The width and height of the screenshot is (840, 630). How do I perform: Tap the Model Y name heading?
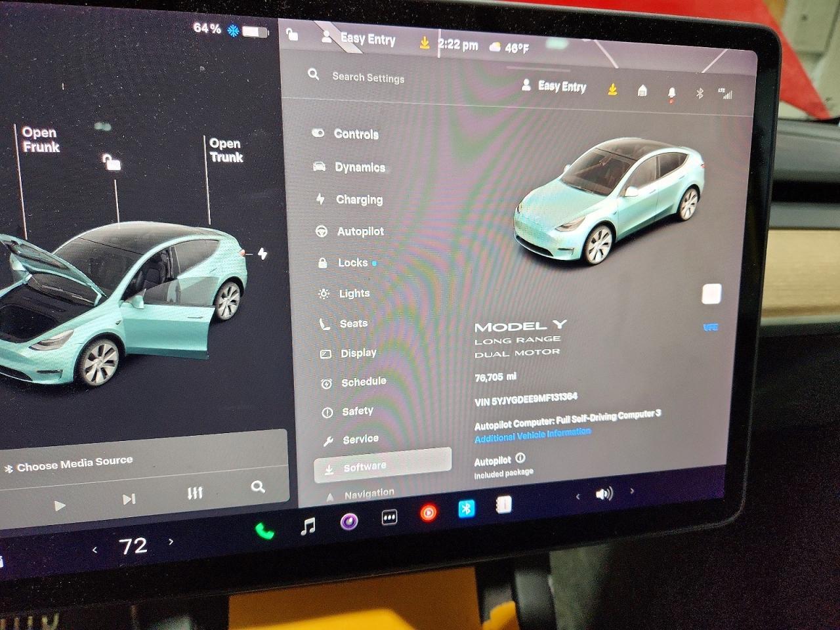(x=520, y=325)
